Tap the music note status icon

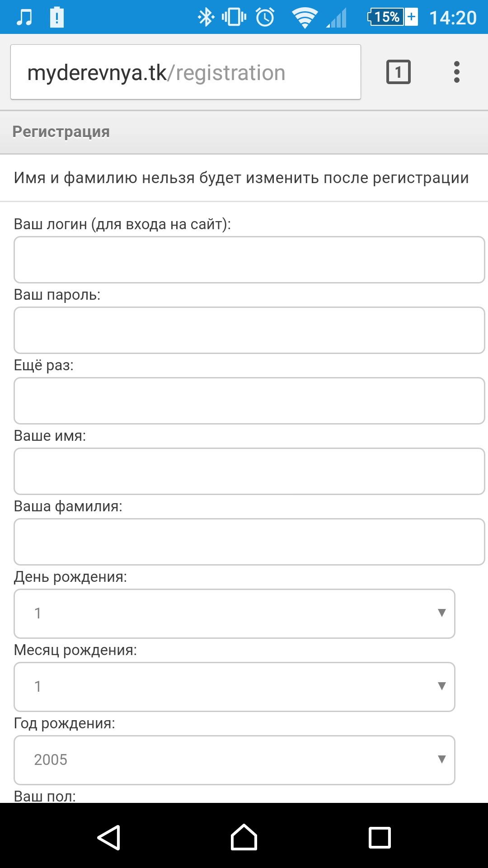(24, 18)
